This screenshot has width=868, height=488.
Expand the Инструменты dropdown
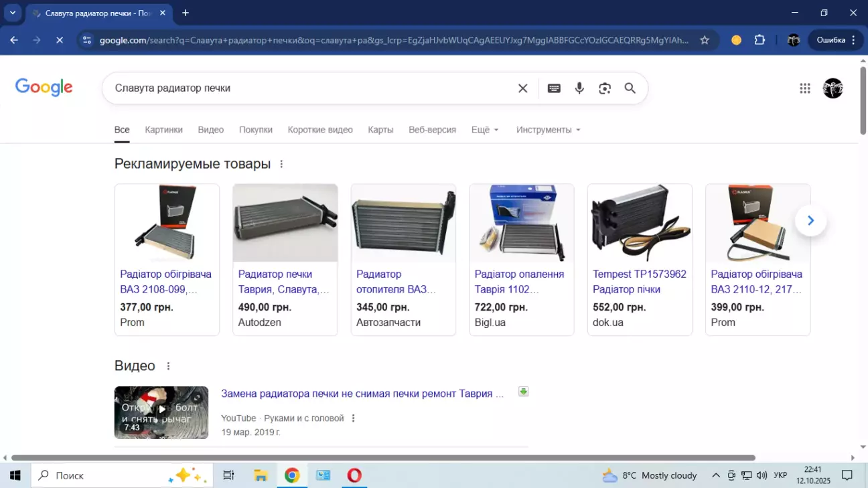pyautogui.click(x=548, y=130)
